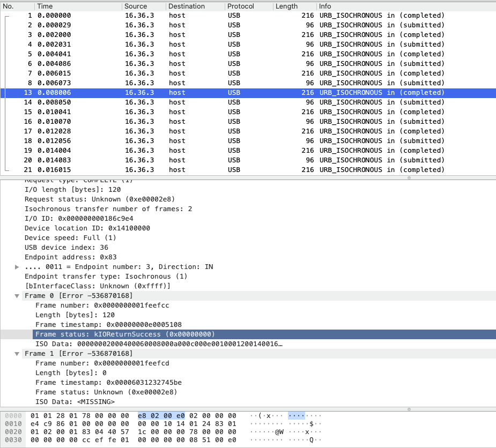Select Frame 1 status: Unknown (0xe00002e8)

click(x=106, y=392)
